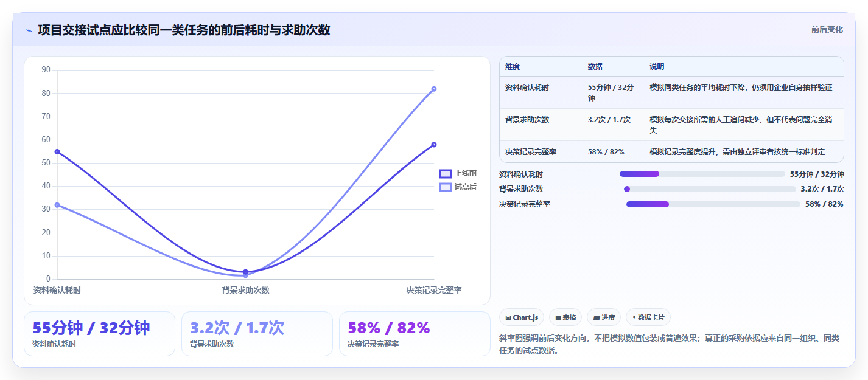Select the 进度 tag chip
This screenshot has width=868, height=380.
point(603,317)
